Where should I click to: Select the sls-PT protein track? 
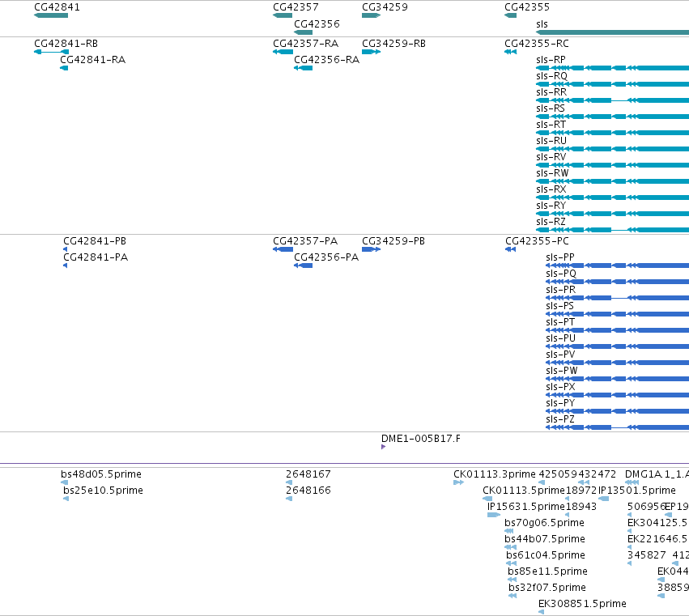(618, 330)
